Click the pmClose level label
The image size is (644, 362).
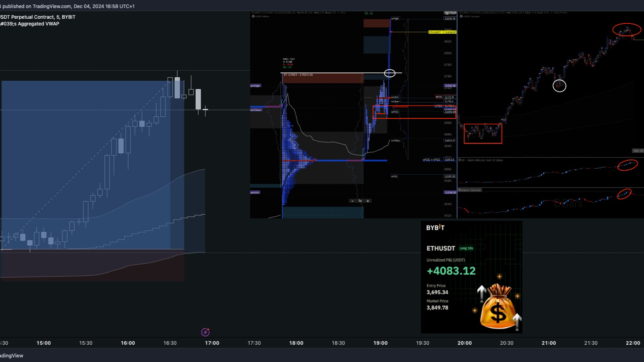point(256,110)
